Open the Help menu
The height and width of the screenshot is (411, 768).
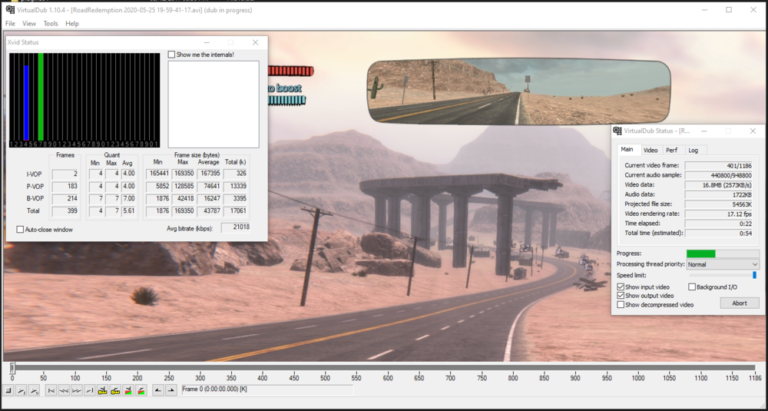click(x=72, y=24)
